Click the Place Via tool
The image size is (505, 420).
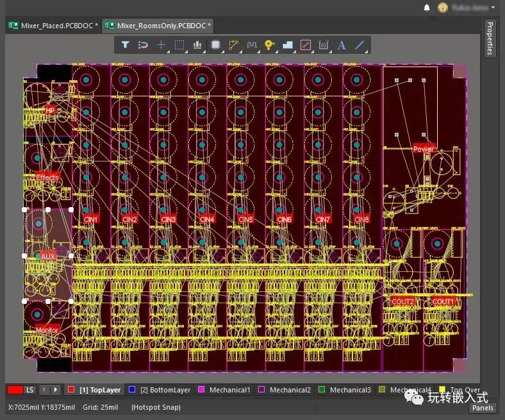tap(269, 45)
